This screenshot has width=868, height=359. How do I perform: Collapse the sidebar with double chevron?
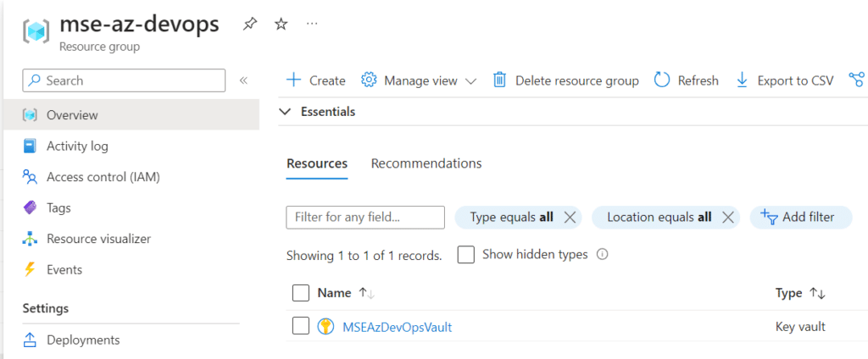243,80
